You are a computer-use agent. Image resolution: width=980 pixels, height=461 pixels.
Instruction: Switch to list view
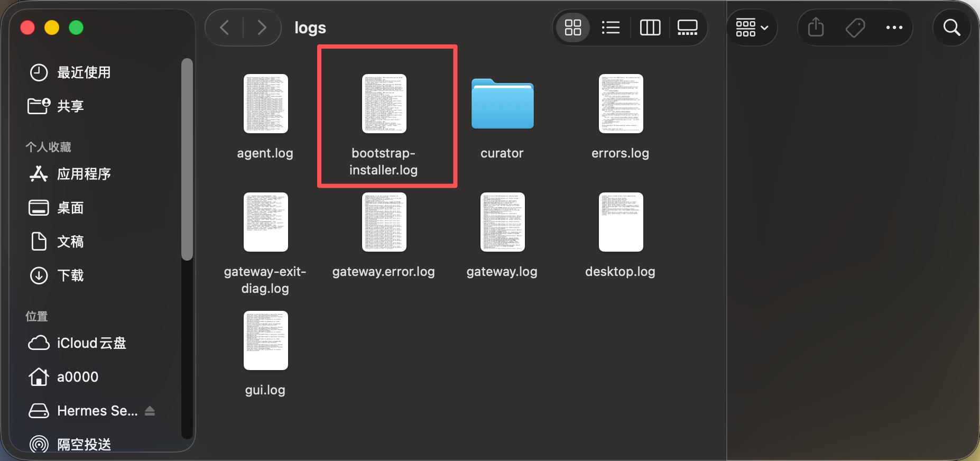click(611, 27)
